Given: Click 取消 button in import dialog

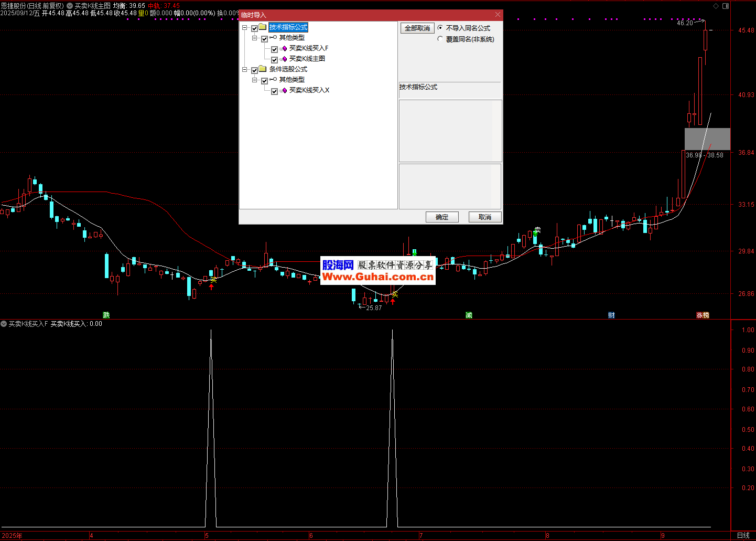Looking at the screenshot, I should pyautogui.click(x=485, y=217).
